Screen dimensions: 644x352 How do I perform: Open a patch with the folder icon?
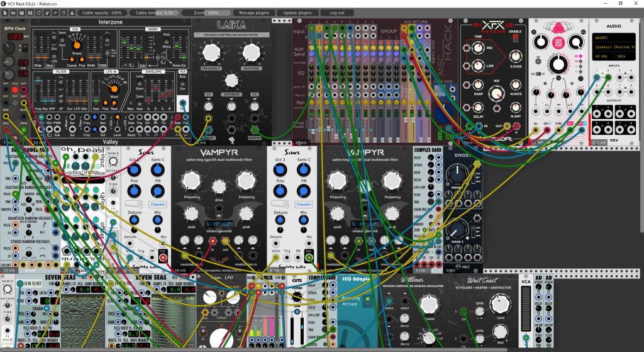[x=14, y=13]
